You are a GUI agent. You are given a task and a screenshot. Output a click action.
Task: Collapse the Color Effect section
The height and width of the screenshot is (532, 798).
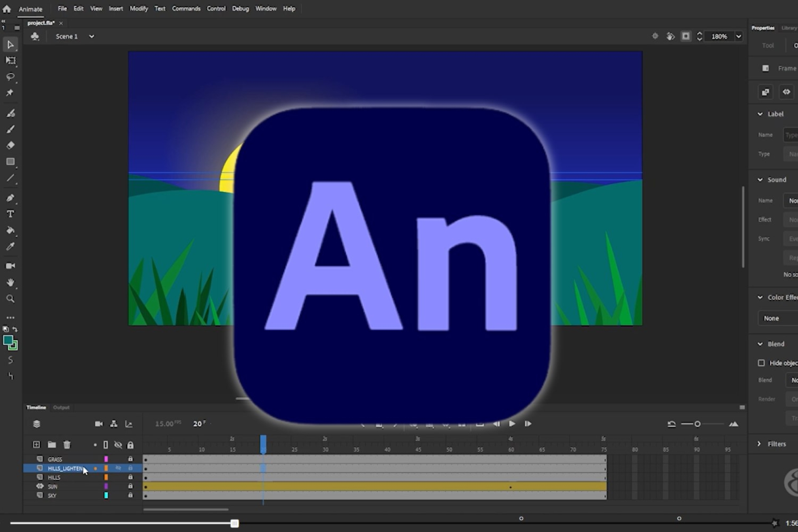[760, 297]
